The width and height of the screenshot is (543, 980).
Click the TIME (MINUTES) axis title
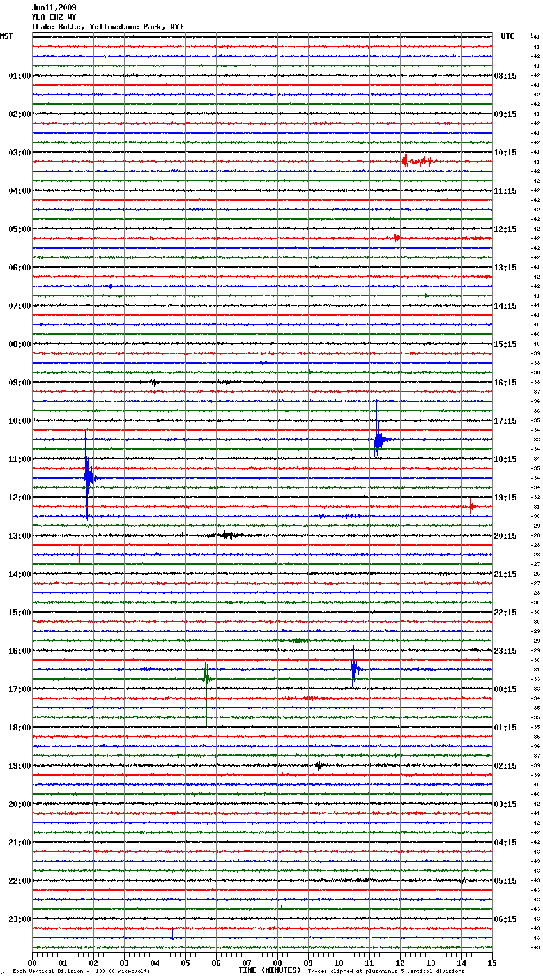[270, 970]
